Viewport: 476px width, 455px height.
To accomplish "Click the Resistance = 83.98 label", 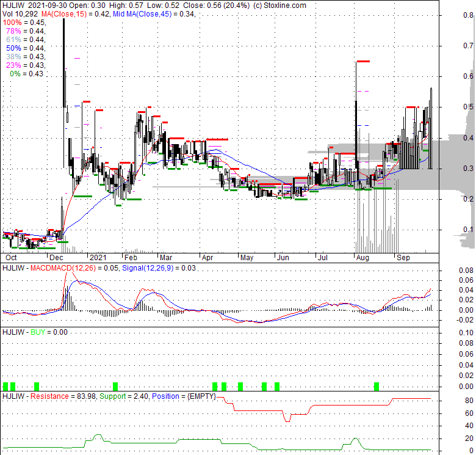I will pyautogui.click(x=63, y=396).
